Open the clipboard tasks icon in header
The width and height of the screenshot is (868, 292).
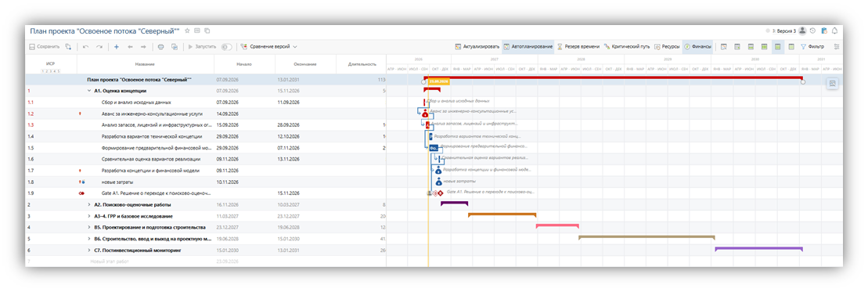(x=823, y=31)
